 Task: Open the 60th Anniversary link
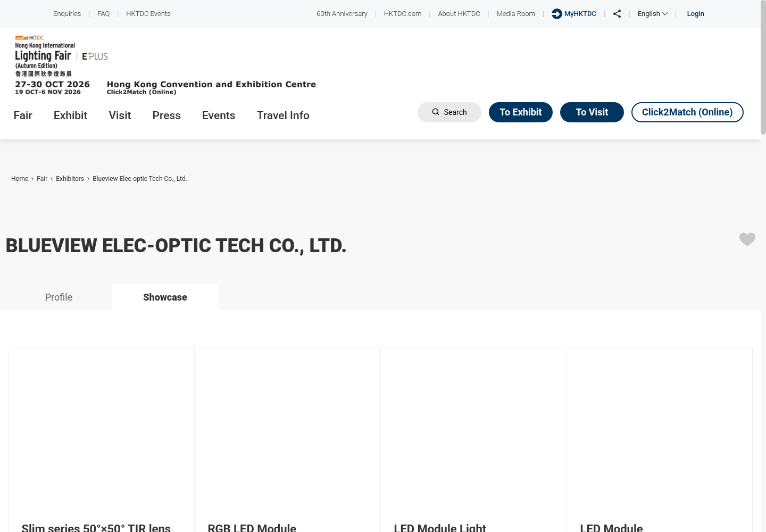pyautogui.click(x=342, y=14)
